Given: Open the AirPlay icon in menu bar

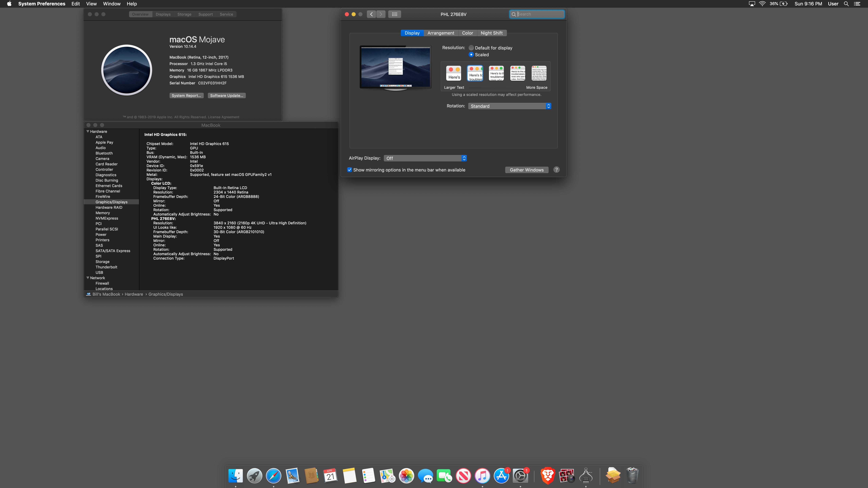Looking at the screenshot, I should tap(752, 4).
